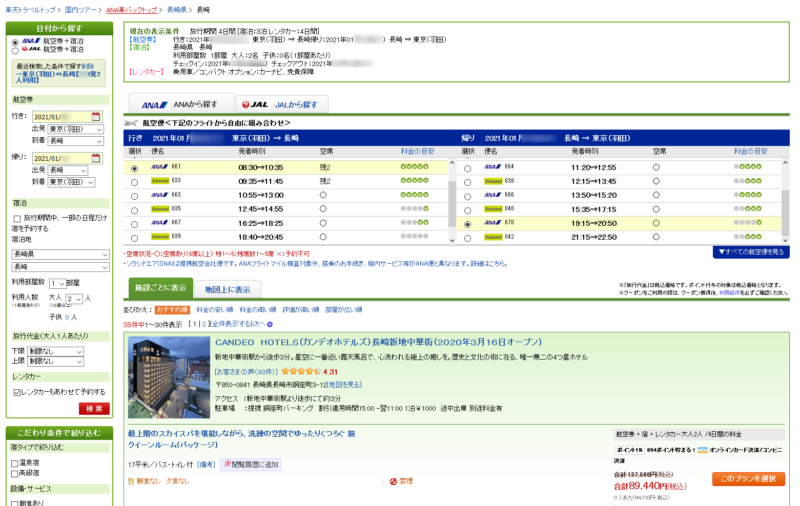800x506 pixels.
Task: Open the outbound 出発 東京(羽田) dropdown
Action: [76, 130]
